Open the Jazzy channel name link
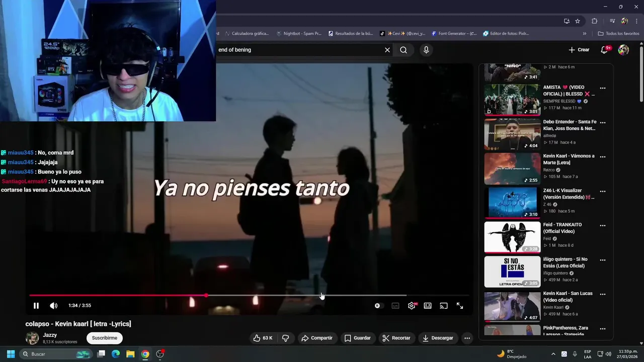Image resolution: width=644 pixels, height=362 pixels. pos(50,335)
